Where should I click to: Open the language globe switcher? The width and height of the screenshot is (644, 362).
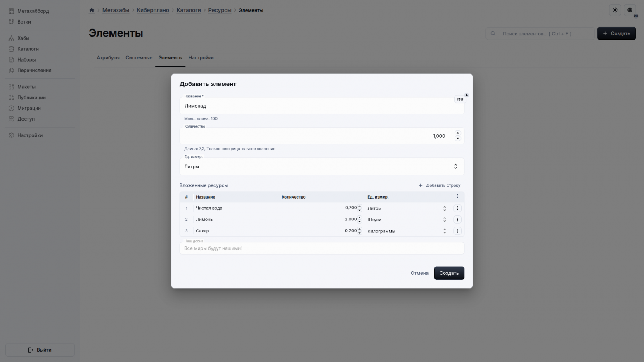tap(630, 10)
